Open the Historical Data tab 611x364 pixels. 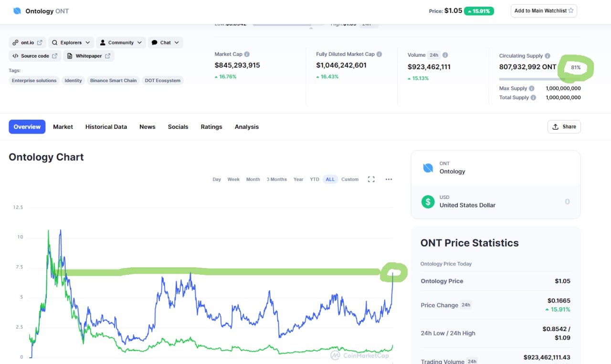pyautogui.click(x=106, y=127)
